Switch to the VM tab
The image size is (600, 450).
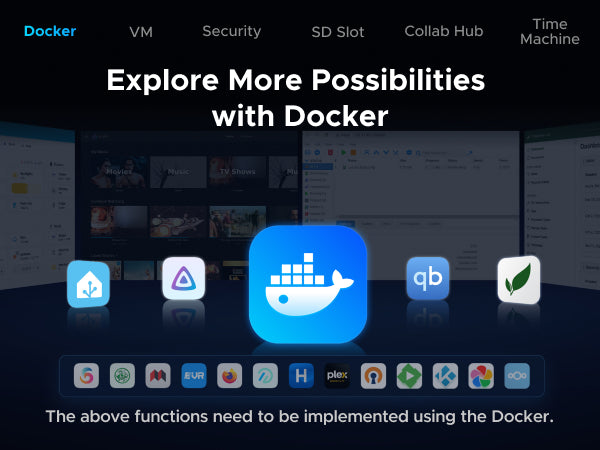click(141, 31)
